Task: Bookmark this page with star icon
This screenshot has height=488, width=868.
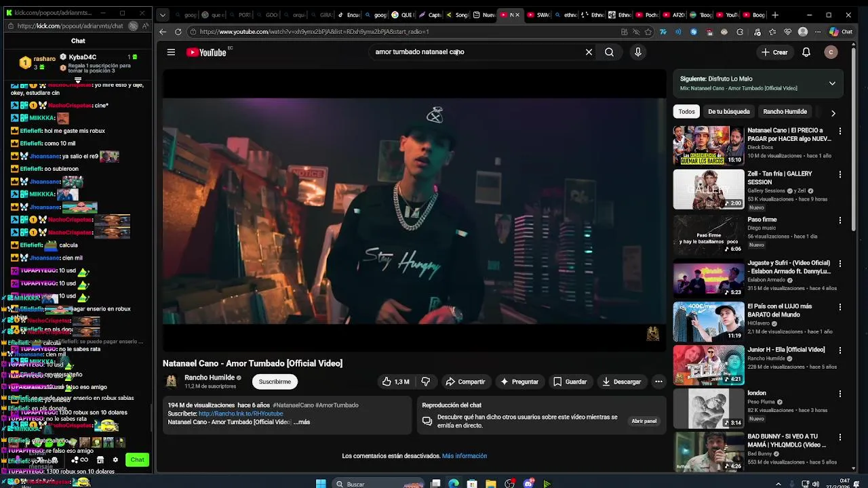Action: (648, 32)
